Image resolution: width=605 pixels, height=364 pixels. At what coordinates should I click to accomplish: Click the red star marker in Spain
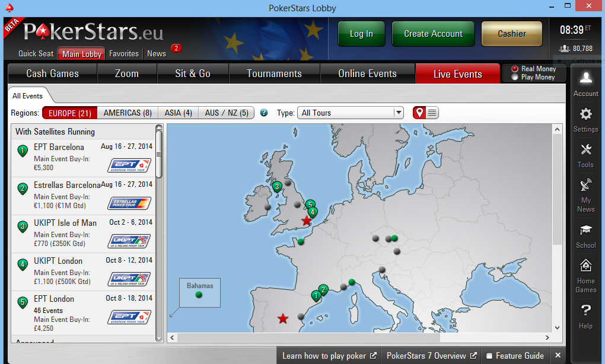point(283,318)
